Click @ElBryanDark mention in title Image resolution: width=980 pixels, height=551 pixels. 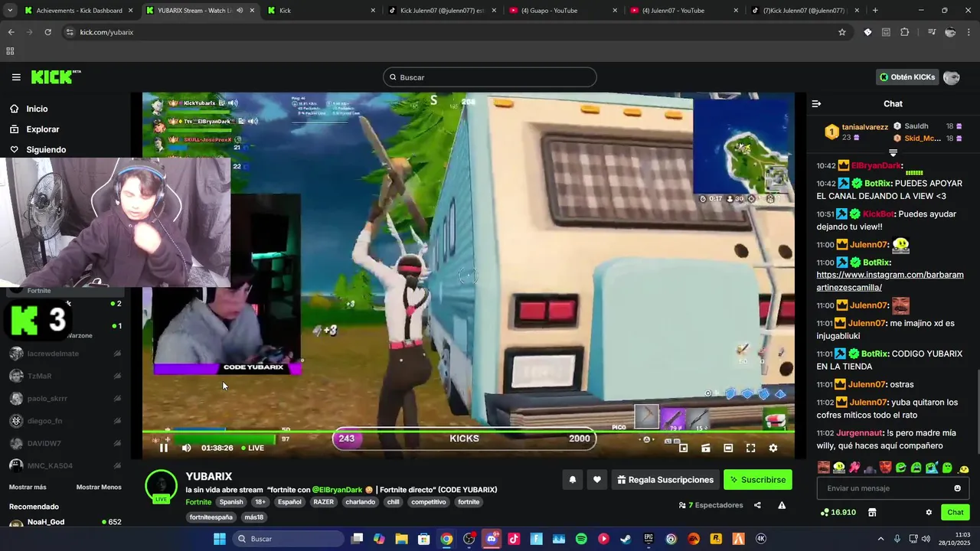(x=337, y=490)
